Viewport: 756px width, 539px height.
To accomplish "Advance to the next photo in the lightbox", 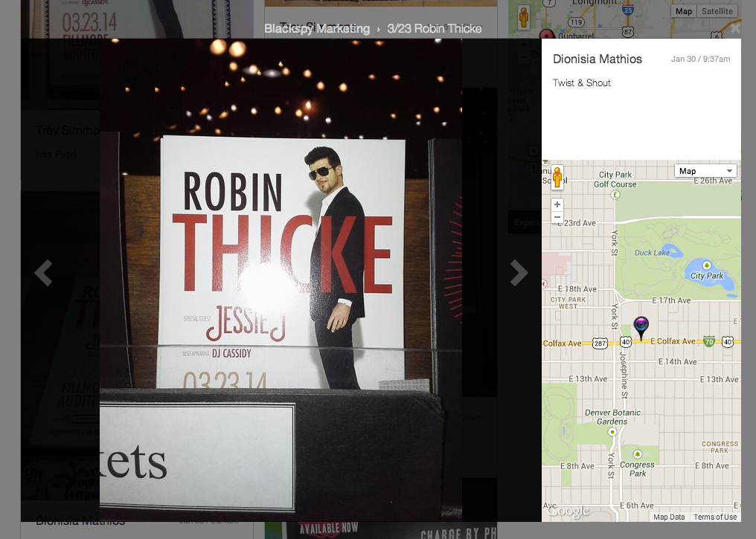I will [519, 273].
